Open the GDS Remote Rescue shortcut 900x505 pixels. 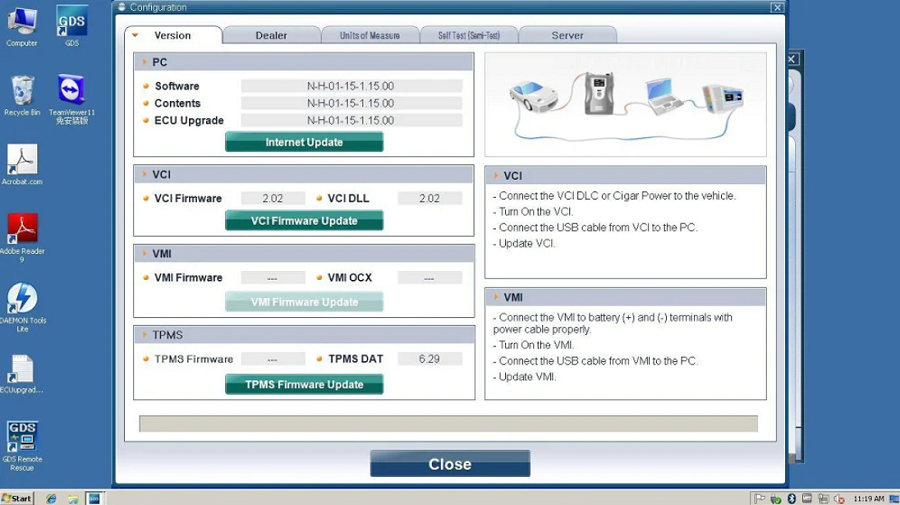tap(22, 446)
